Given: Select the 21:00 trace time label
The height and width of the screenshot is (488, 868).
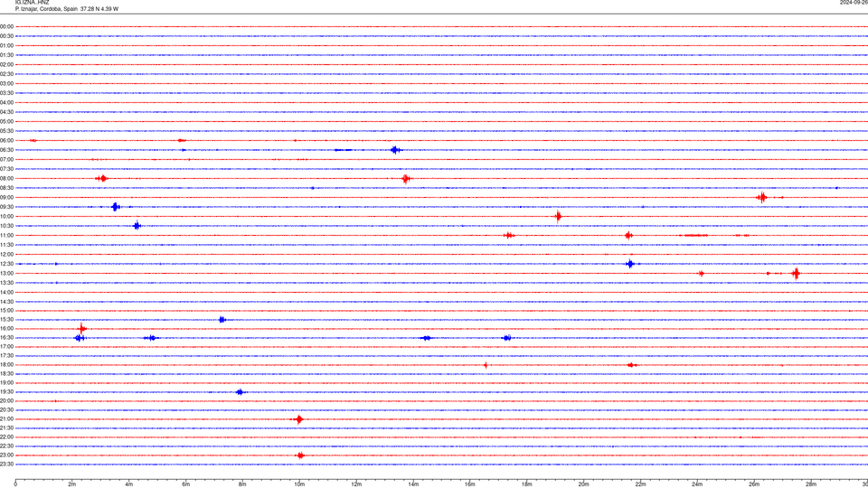Looking at the screenshot, I should pos(6,418).
